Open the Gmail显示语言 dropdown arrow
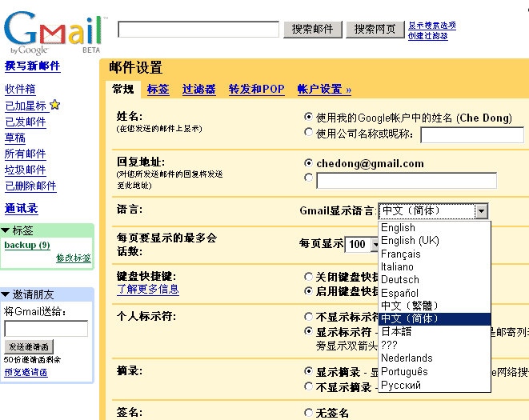This screenshot has width=529, height=420. [481, 211]
